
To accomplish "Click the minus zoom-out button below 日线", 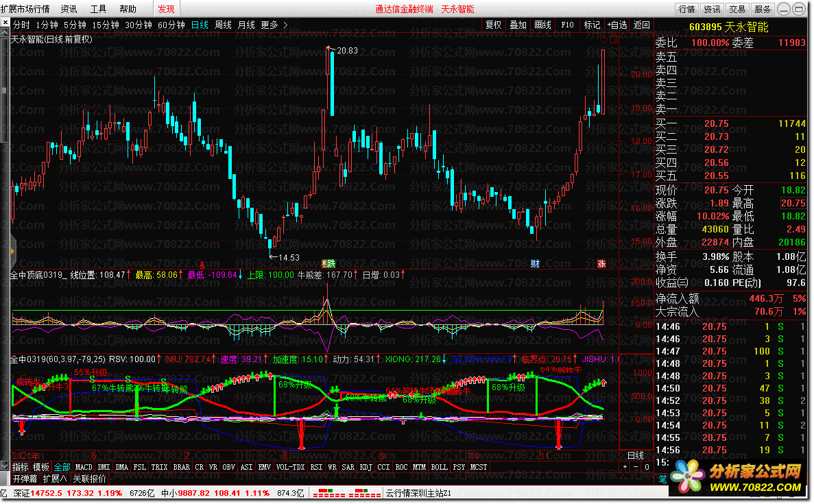I will [x=636, y=467].
